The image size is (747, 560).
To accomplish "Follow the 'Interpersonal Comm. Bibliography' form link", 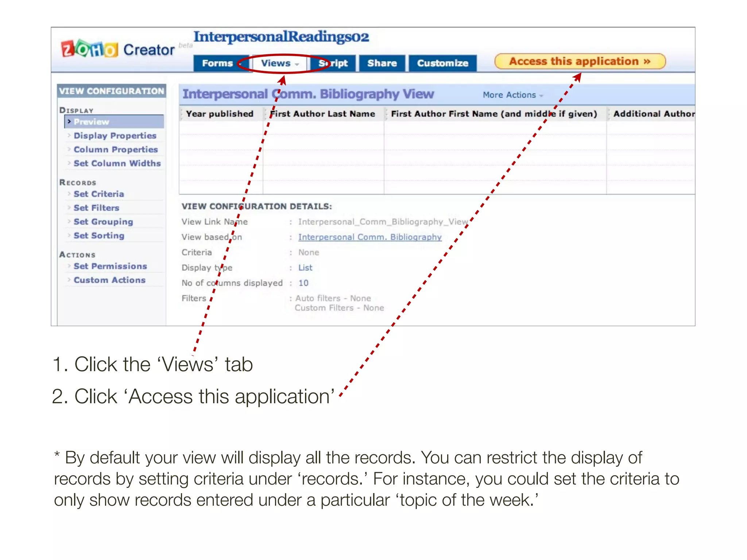I will [x=370, y=237].
